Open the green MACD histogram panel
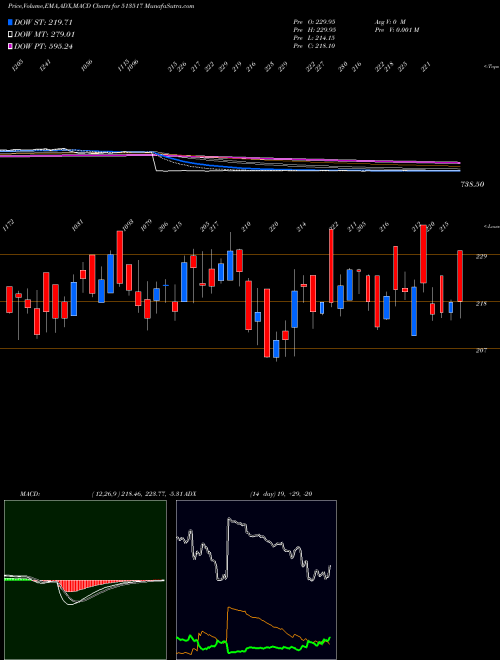The width and height of the screenshot is (500, 660). point(85,580)
